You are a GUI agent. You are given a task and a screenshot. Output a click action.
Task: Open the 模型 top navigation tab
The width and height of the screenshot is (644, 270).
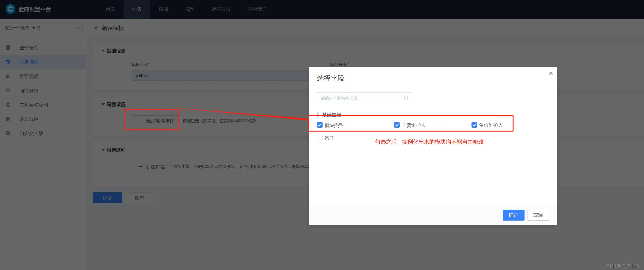coord(190,9)
